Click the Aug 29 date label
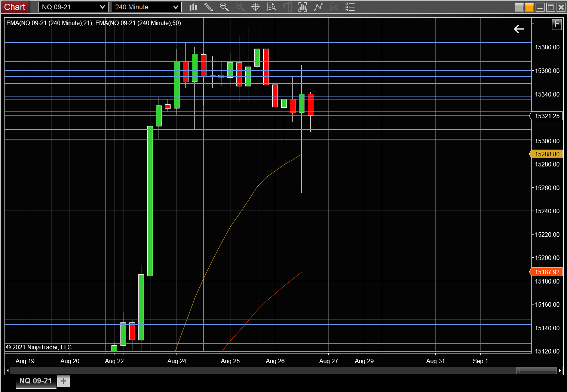 tap(364, 361)
